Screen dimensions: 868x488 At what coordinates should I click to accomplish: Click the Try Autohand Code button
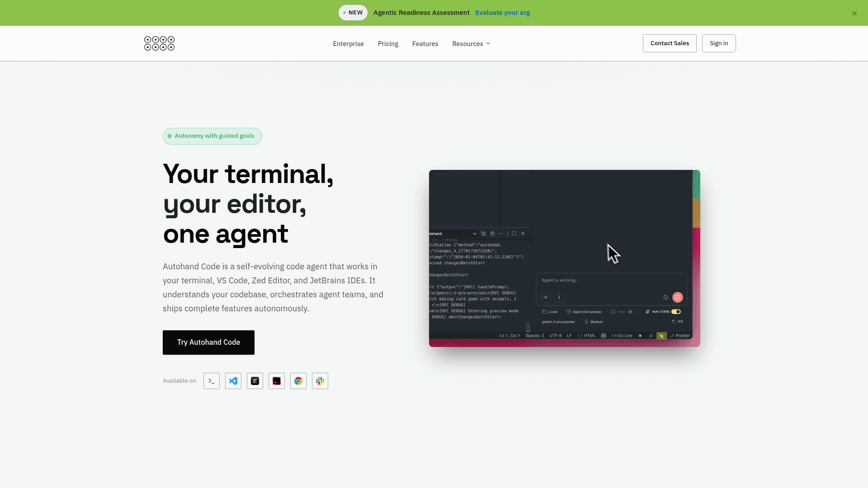(x=208, y=343)
